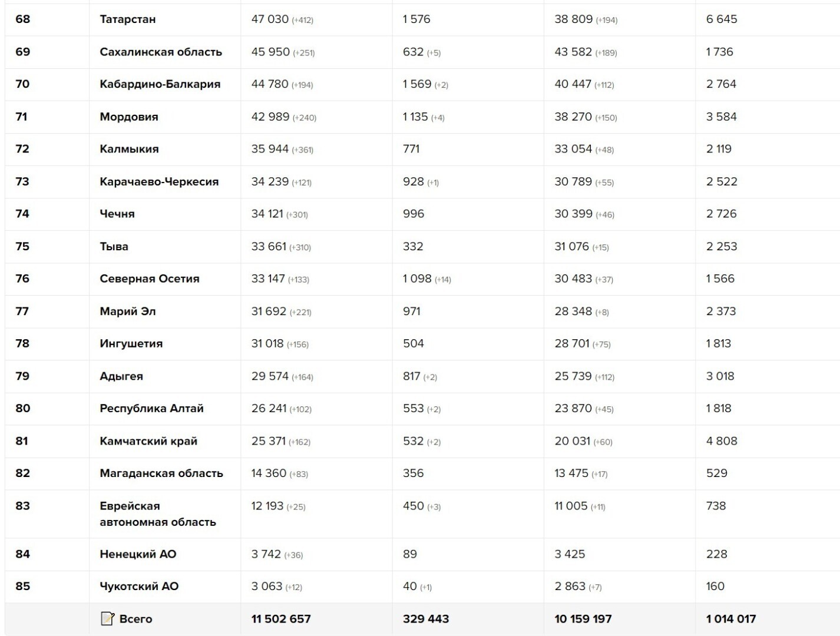Image resolution: width=840 pixels, height=636 pixels.
Task: Click the active cases total 1 014 017
Action: 731,619
